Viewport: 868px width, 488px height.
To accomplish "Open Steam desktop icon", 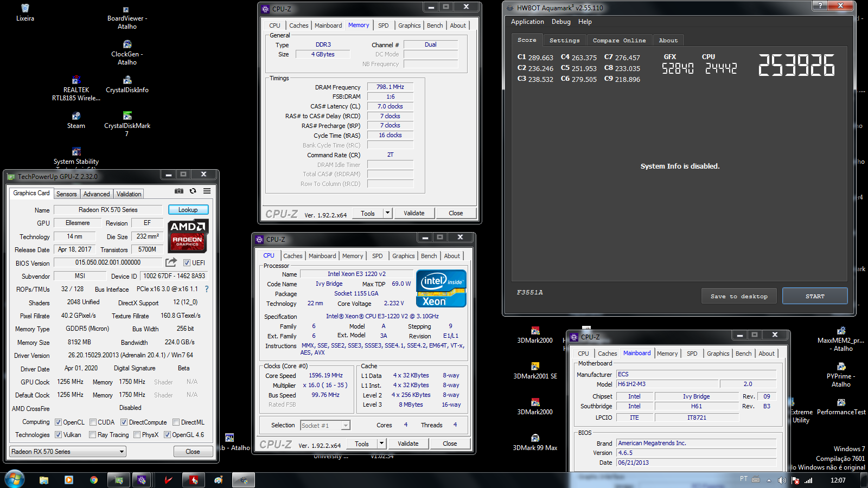I will point(76,121).
